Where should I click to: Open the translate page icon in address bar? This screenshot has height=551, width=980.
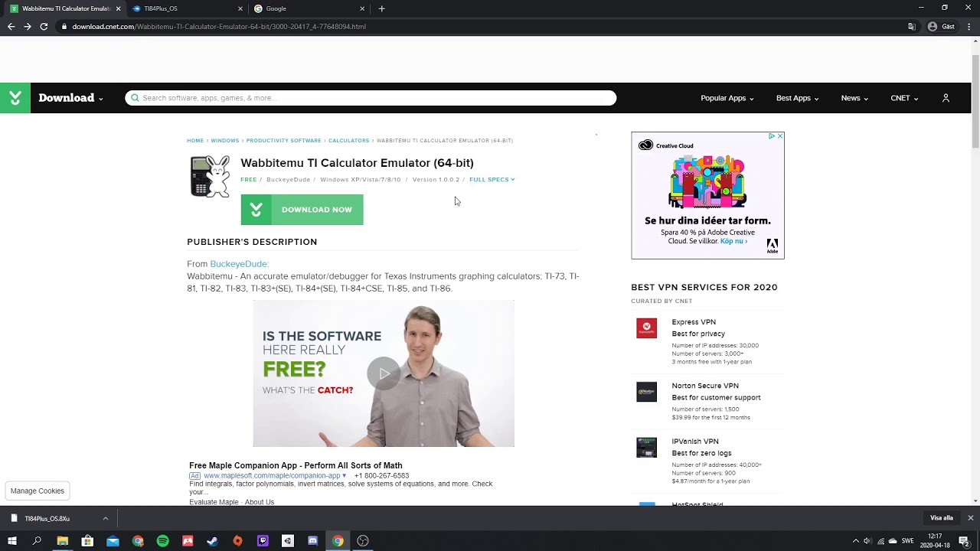912,26
